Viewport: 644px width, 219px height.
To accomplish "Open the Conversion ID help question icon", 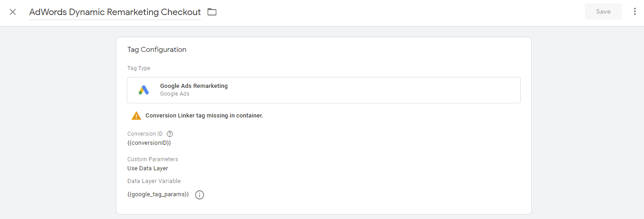I will tap(170, 134).
